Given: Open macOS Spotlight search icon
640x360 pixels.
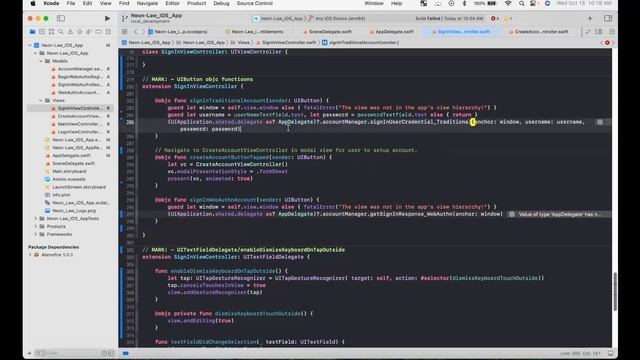Looking at the screenshot, I should tap(522, 3).
